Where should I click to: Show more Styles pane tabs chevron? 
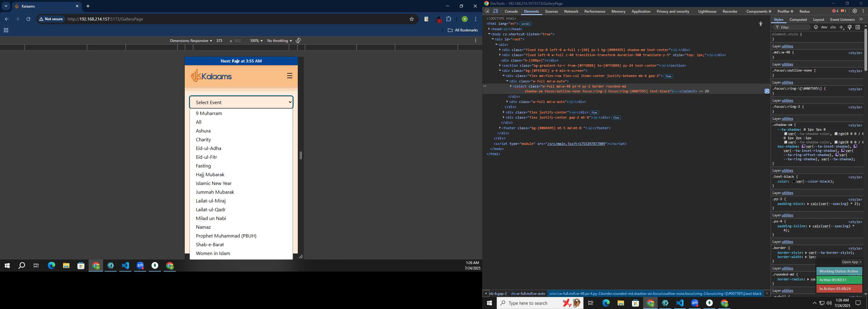[x=861, y=19]
